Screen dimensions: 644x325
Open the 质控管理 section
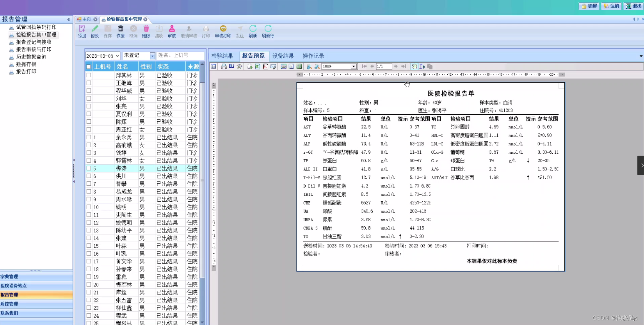[36, 304]
